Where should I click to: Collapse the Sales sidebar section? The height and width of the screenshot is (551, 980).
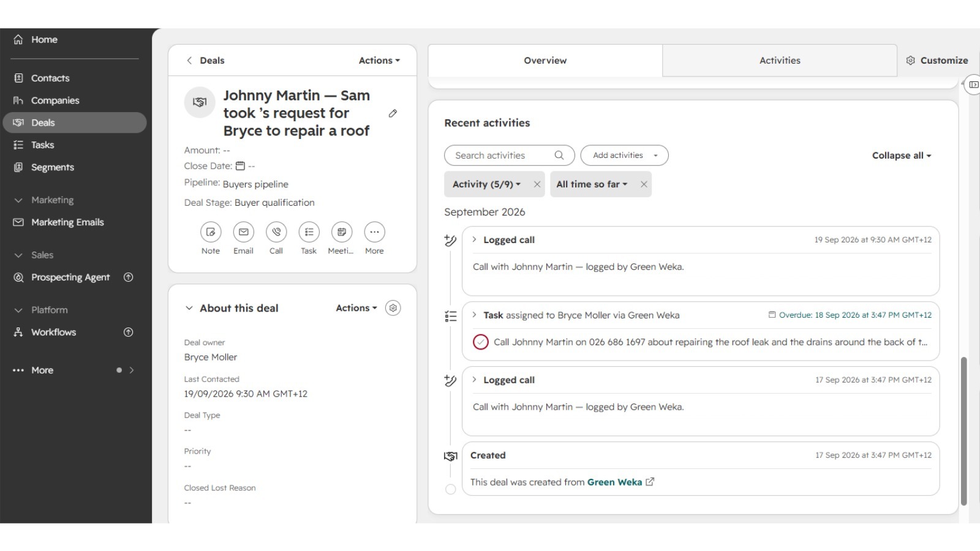click(x=18, y=255)
